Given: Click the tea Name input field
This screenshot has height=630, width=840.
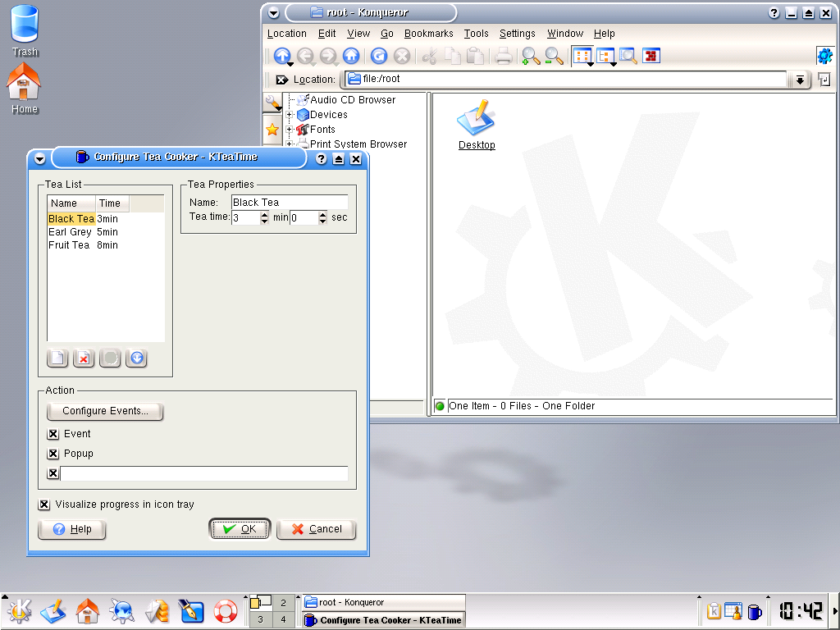Looking at the screenshot, I should [290, 203].
